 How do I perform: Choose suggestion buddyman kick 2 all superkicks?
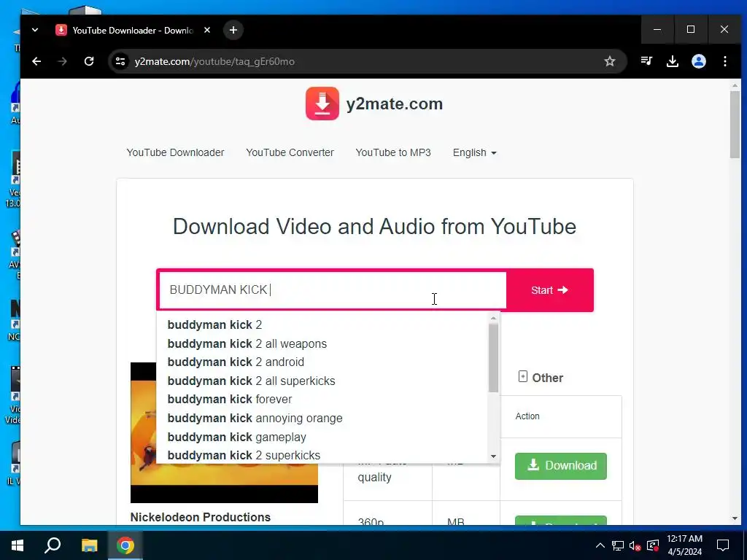coord(322,381)
